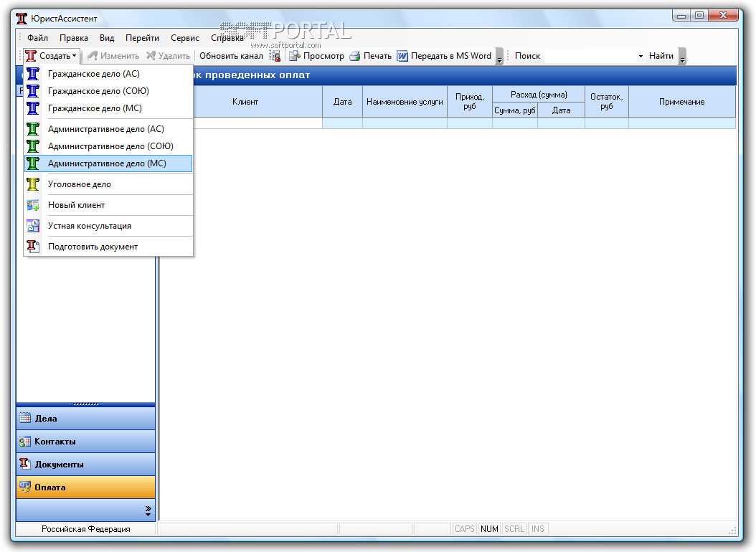Screen dimensions: 756x552
Task: Click the icon right of Обновить канал
Action: 275,56
